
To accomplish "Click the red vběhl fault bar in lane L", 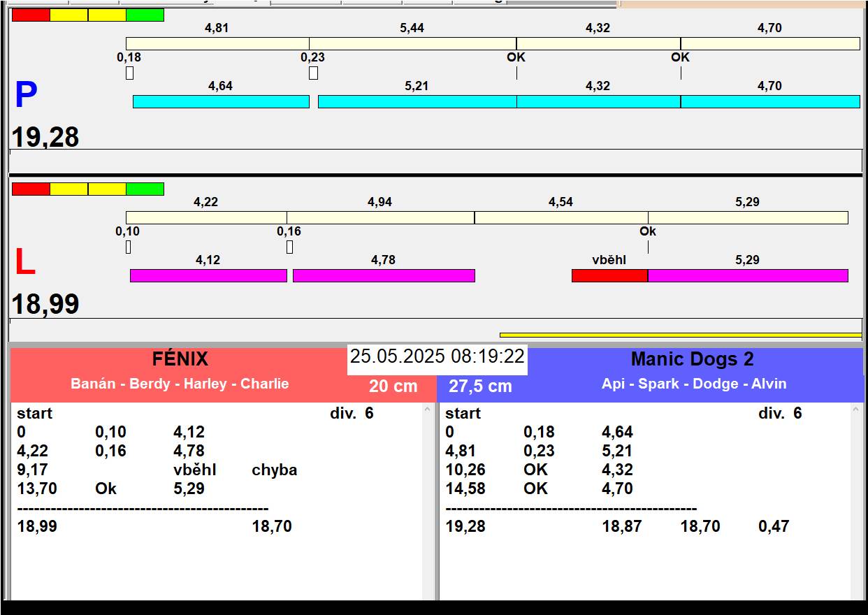I will click(609, 276).
